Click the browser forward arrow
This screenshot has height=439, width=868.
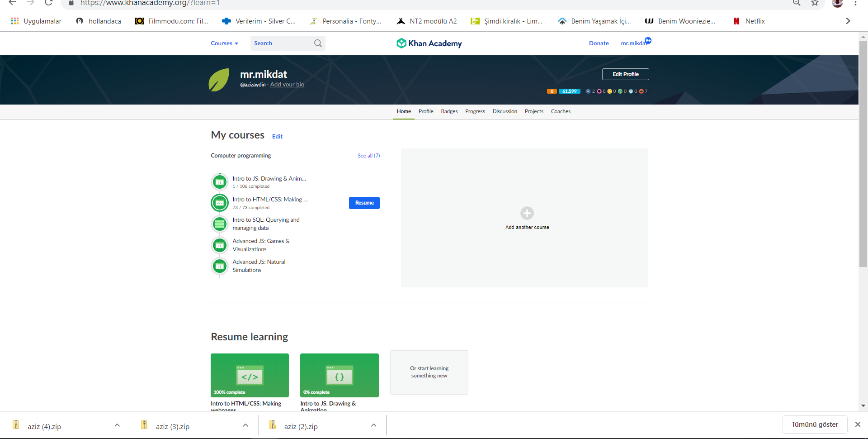tap(30, 3)
